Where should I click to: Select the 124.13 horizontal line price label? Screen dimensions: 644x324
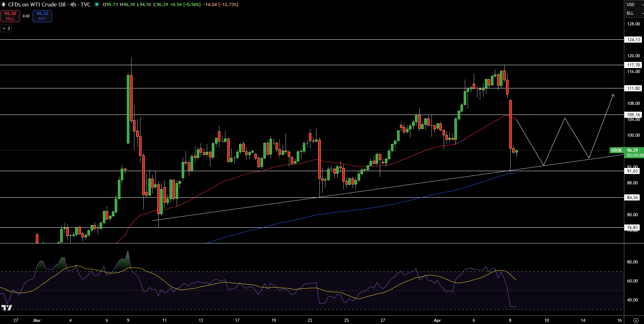pos(633,40)
